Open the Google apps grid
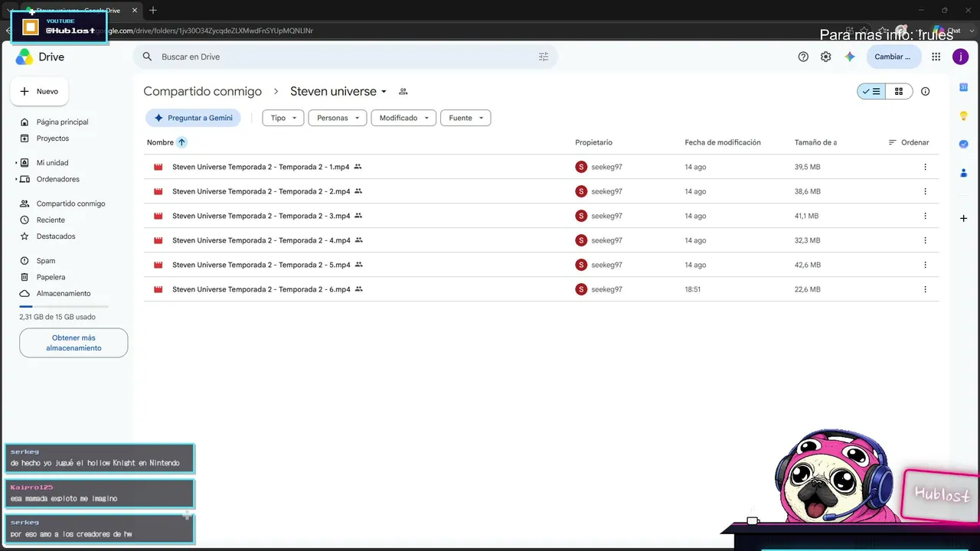980x551 pixels. (936, 57)
